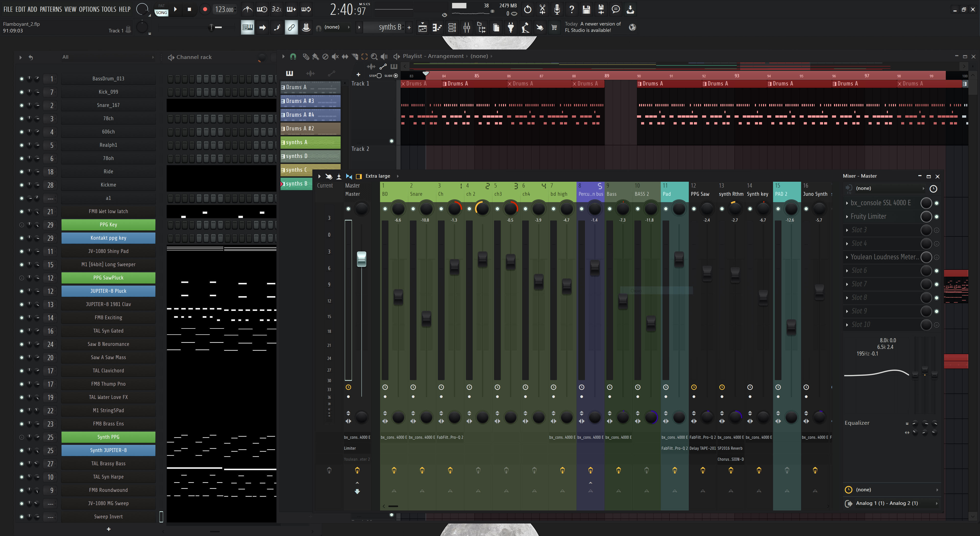This screenshot has width=980, height=536.
Task: Open the mixer view icon
Action: pos(467,27)
